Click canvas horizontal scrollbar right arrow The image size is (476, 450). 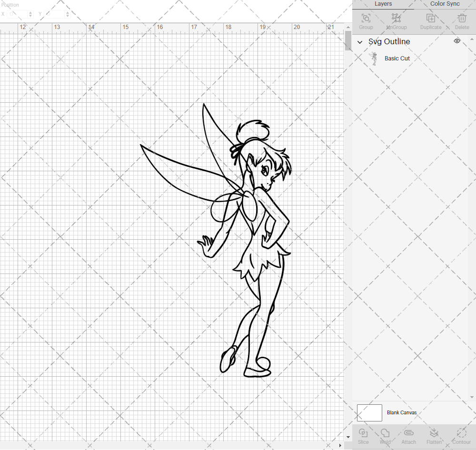340,445
